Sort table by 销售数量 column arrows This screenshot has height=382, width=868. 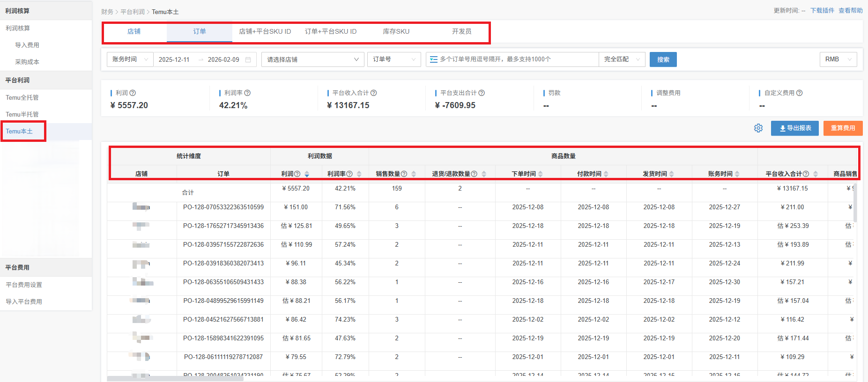(x=414, y=174)
